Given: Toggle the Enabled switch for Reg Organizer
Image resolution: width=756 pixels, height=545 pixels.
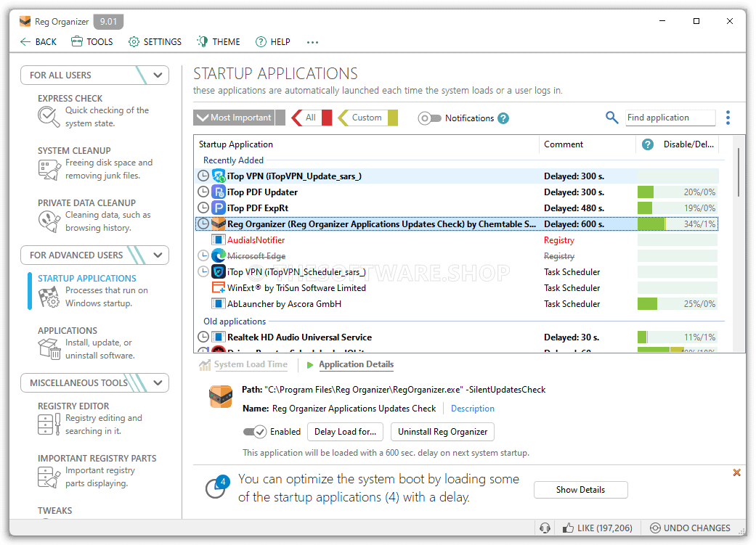Looking at the screenshot, I should (x=255, y=432).
